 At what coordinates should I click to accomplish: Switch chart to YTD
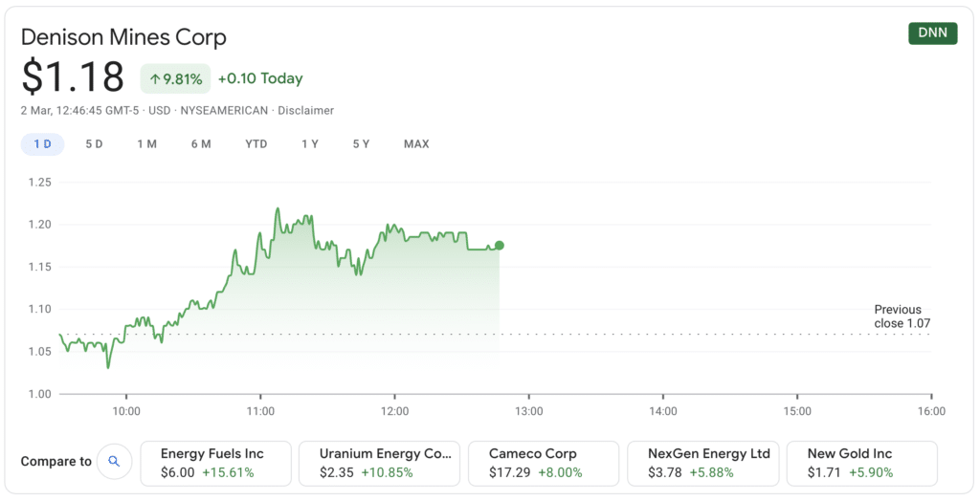(x=256, y=144)
